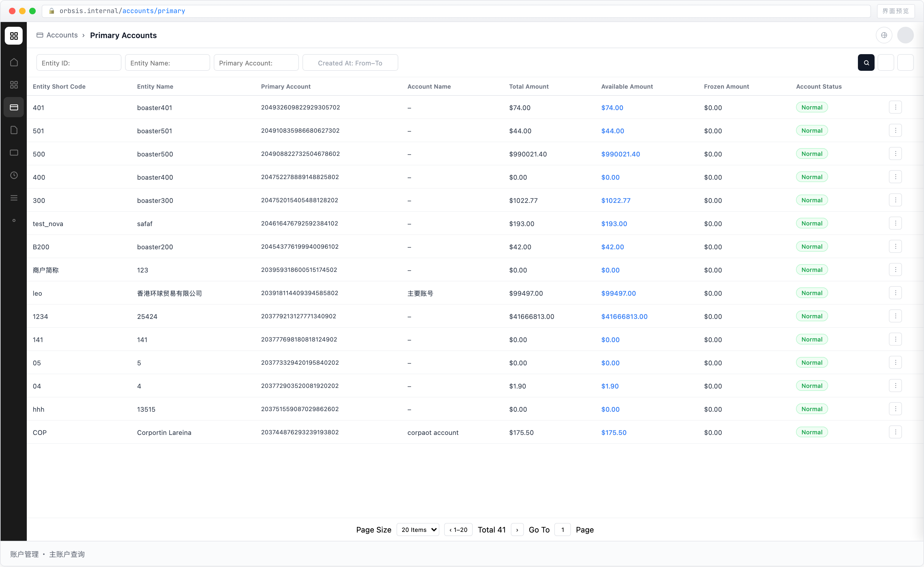The width and height of the screenshot is (924, 567).
Task: Click the Total Amount column header
Action: pyautogui.click(x=529, y=87)
